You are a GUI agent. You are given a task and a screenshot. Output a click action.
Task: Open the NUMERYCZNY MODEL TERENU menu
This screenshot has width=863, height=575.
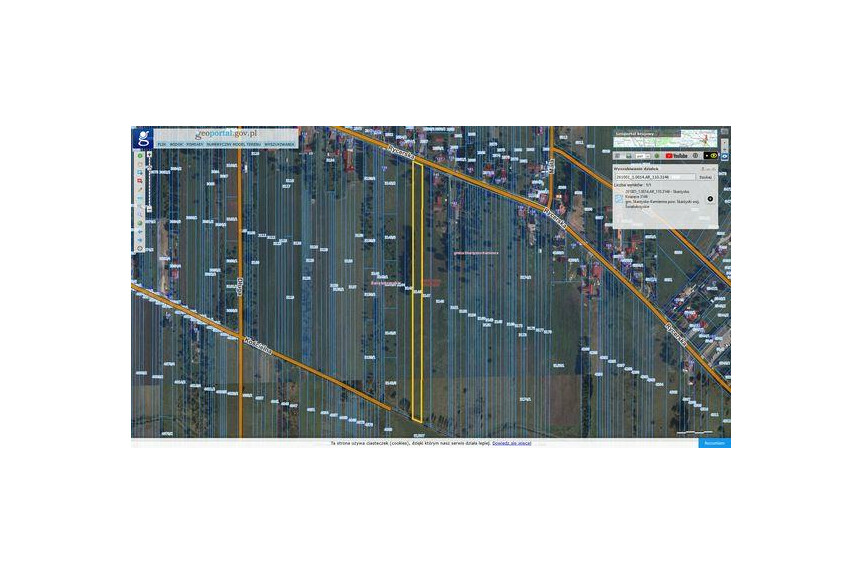coord(234,144)
